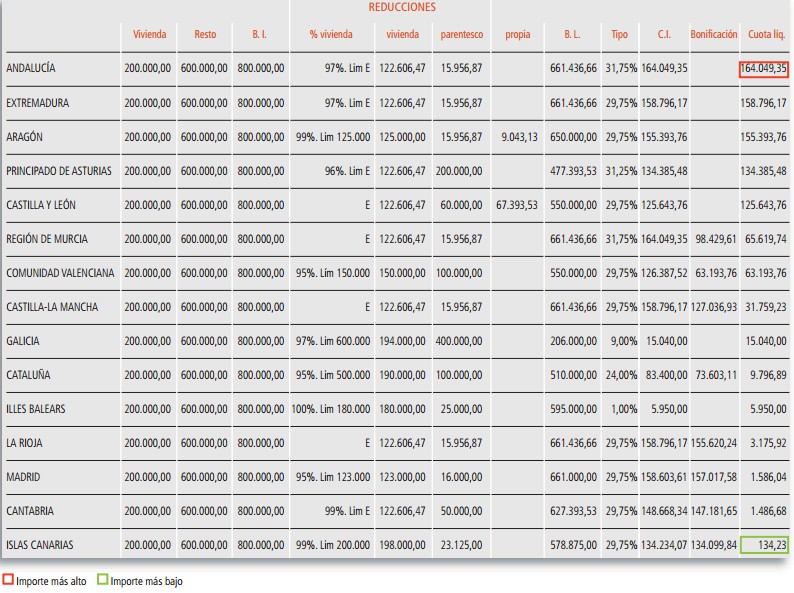Click the red 'Importe más alto' legend square

click(9, 580)
